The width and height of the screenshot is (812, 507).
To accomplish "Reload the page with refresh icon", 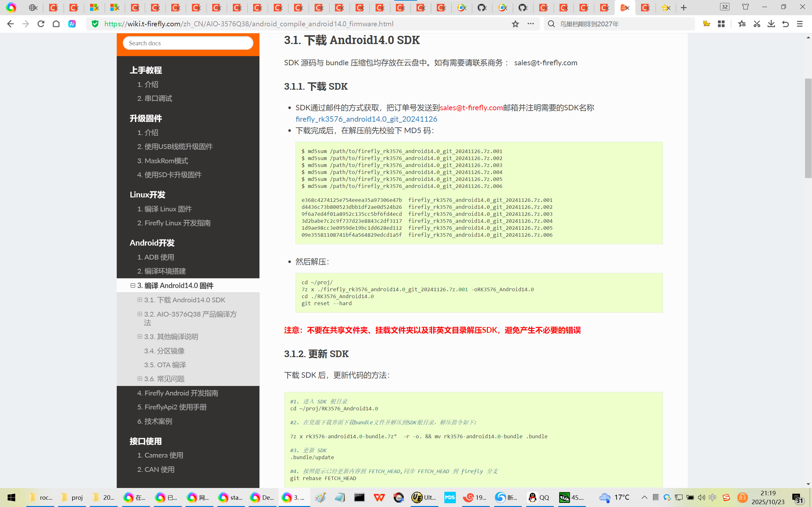I will click(x=41, y=24).
